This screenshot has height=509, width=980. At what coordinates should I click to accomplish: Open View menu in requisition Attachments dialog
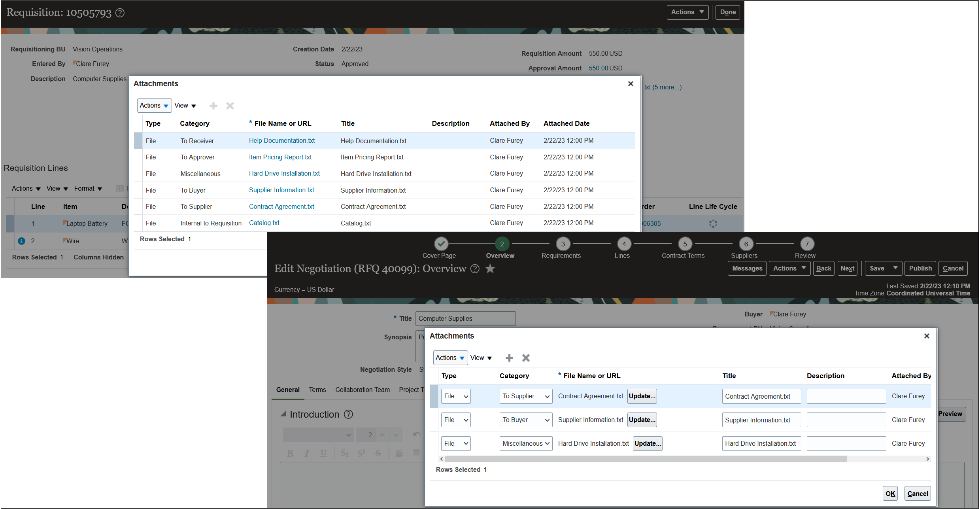[x=185, y=106]
